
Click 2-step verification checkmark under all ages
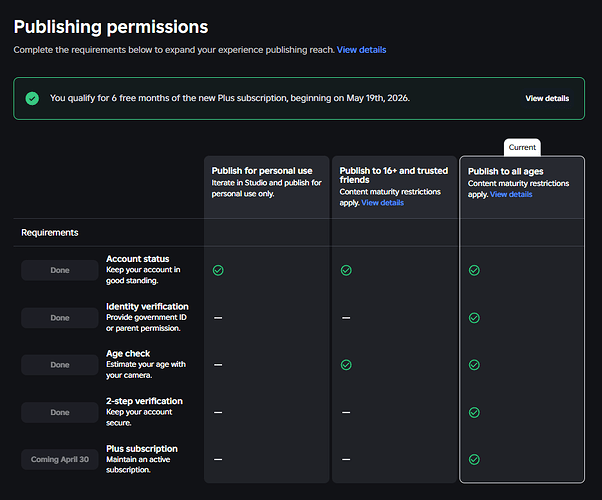pos(474,412)
